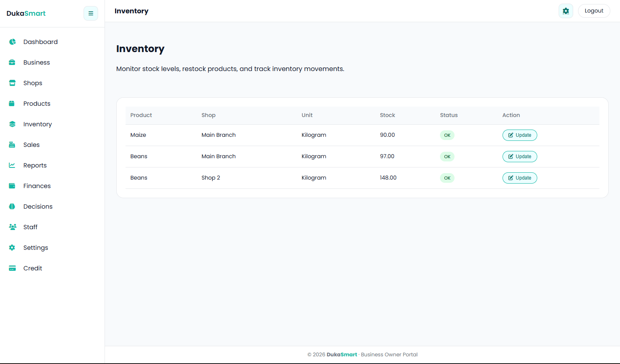This screenshot has width=620, height=364.
Task: Click the Dashboard pie chart icon
Action: coord(13,42)
